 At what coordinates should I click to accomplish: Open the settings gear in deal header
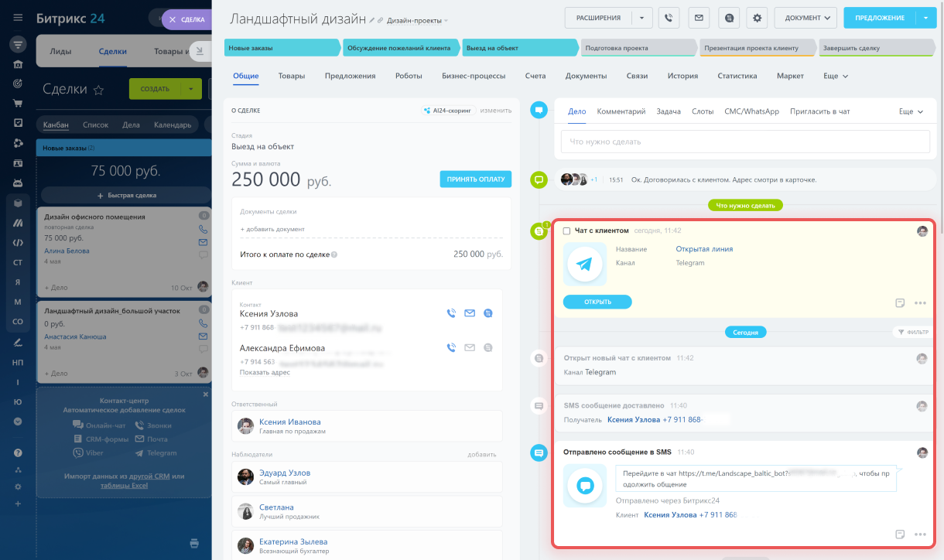(x=757, y=18)
